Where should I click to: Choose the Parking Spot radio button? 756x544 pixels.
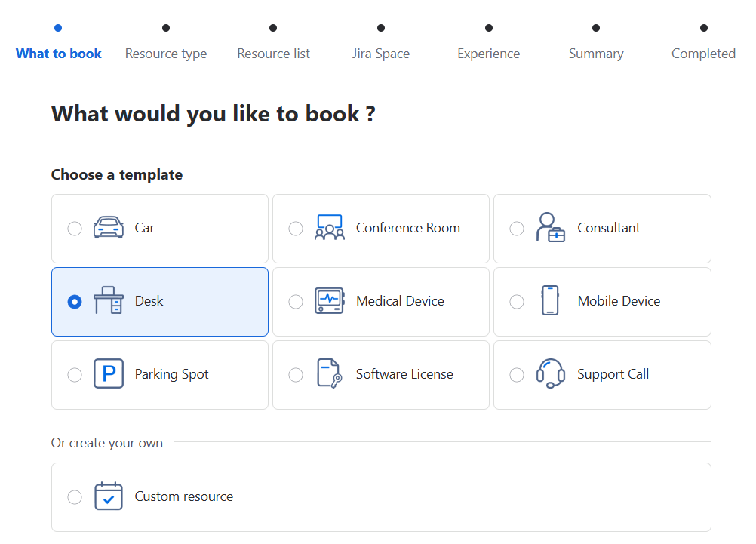click(x=75, y=375)
